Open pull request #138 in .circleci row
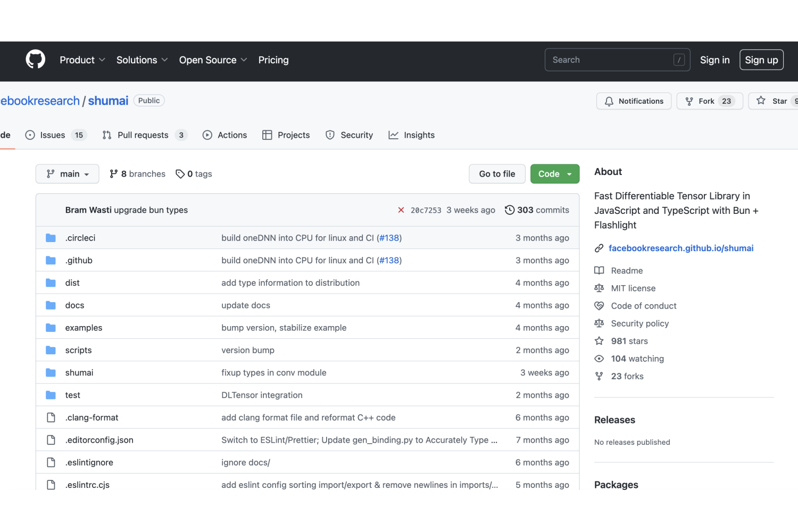 click(x=389, y=238)
